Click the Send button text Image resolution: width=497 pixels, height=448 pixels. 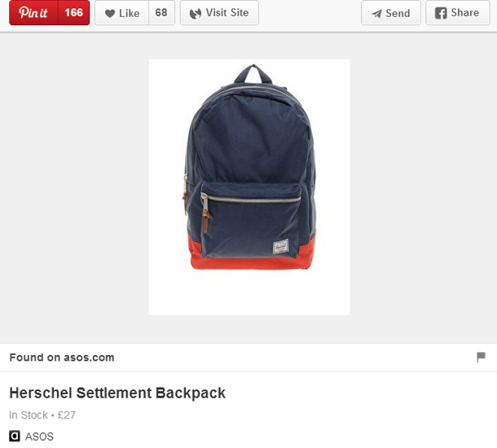coord(398,13)
